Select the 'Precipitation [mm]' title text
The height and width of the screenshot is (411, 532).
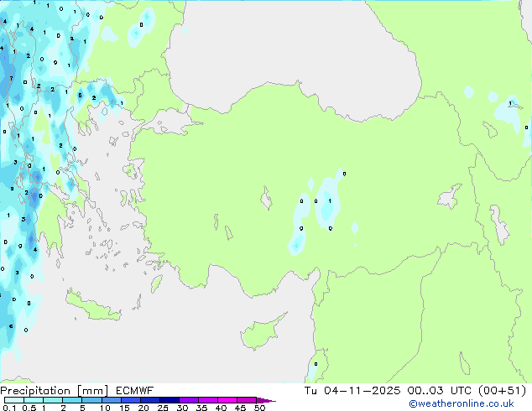point(55,391)
